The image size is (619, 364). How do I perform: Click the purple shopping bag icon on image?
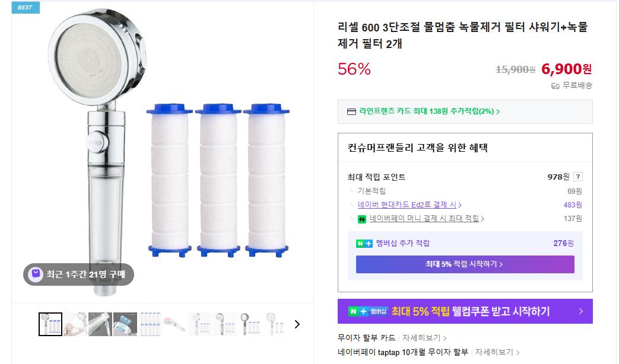(36, 274)
